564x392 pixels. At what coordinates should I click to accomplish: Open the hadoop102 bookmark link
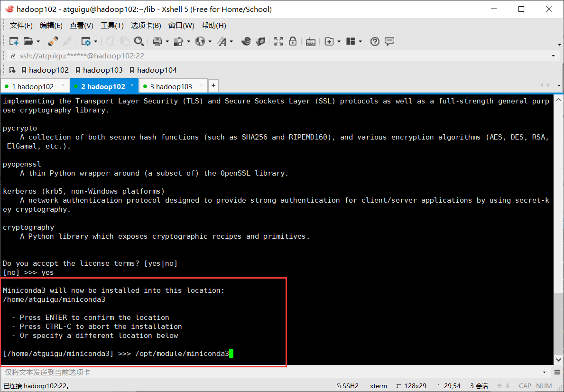[x=45, y=70]
